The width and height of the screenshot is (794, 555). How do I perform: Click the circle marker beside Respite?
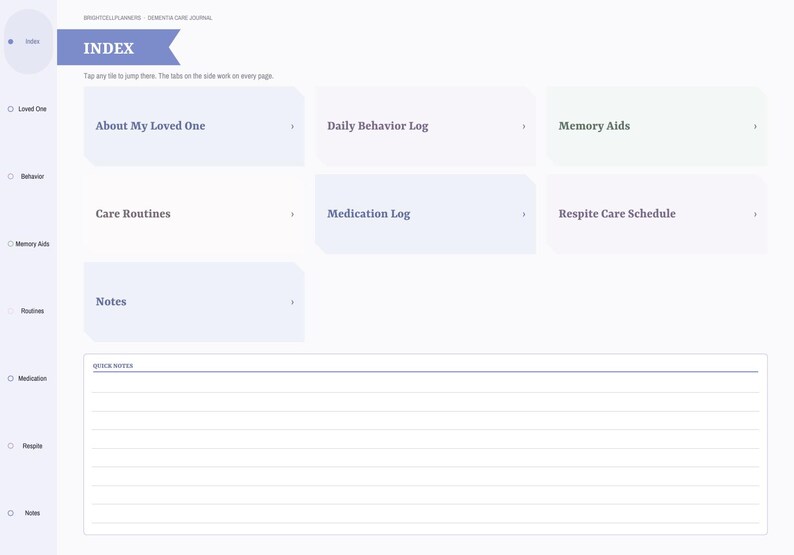[x=11, y=446]
